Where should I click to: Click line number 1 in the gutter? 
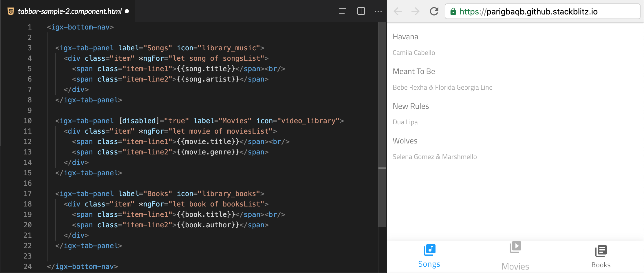click(x=30, y=27)
